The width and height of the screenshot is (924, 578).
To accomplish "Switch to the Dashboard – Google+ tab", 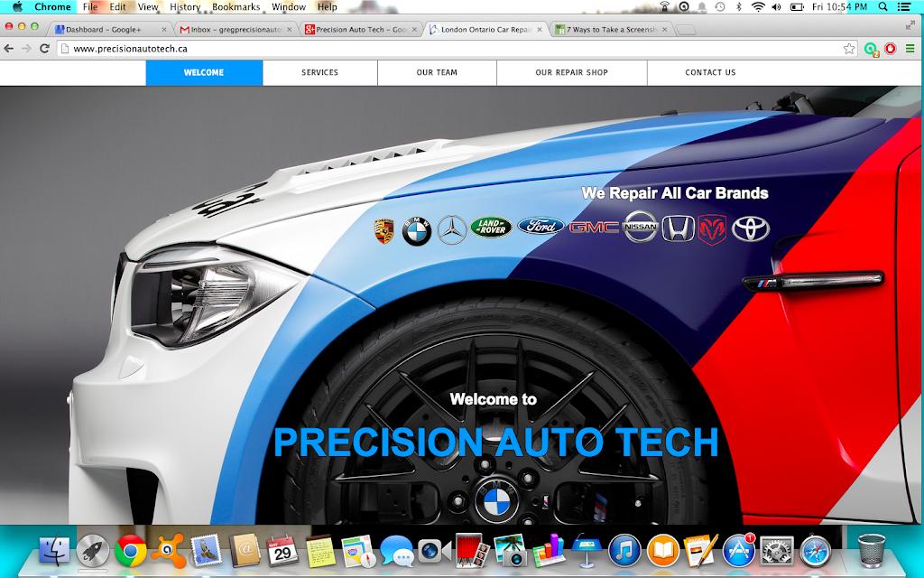I will pyautogui.click(x=112, y=30).
